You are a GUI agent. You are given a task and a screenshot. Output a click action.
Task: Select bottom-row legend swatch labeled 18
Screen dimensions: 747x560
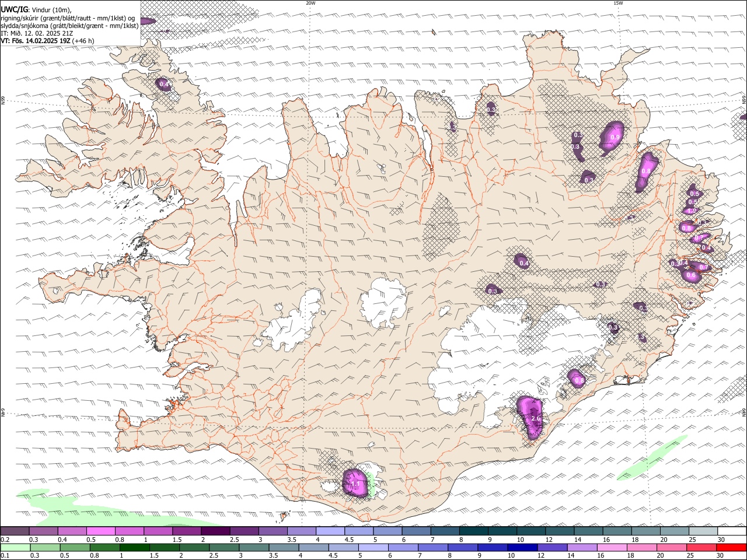tap(642, 548)
